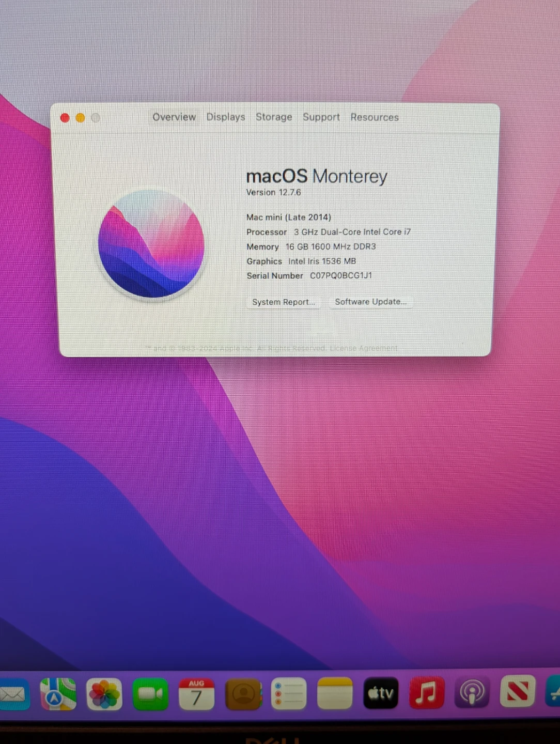This screenshot has width=560, height=744.
Task: Launch Podcasts from the Dock
Action: [472, 693]
